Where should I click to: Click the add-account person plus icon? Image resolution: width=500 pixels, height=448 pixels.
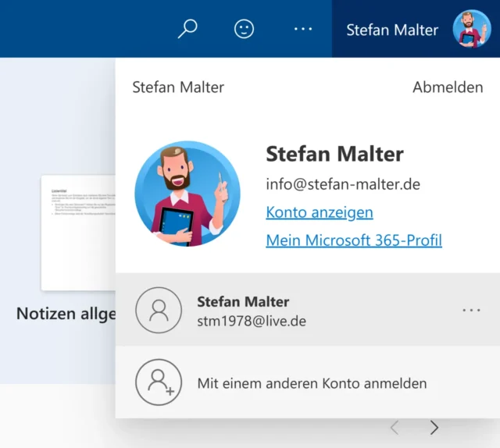point(159,382)
